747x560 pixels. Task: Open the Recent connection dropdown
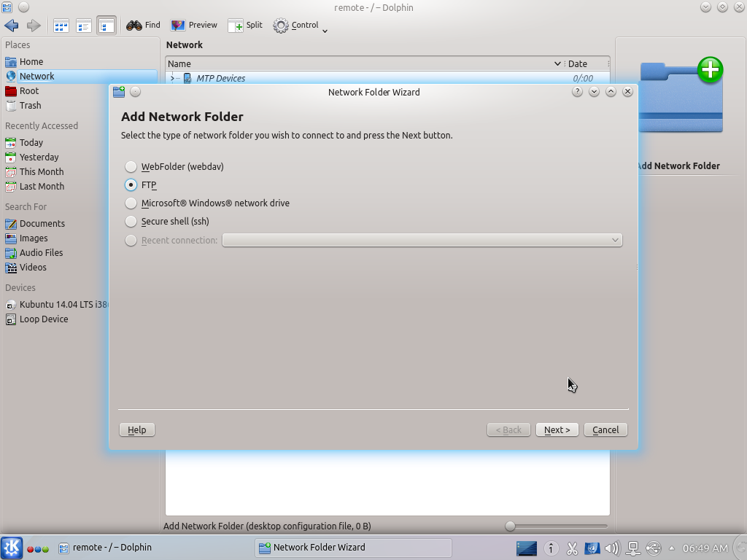[x=422, y=240]
